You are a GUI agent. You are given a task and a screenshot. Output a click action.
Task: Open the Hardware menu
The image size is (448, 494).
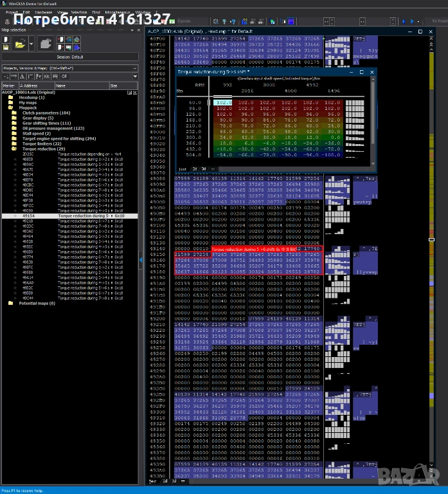pos(44,12)
